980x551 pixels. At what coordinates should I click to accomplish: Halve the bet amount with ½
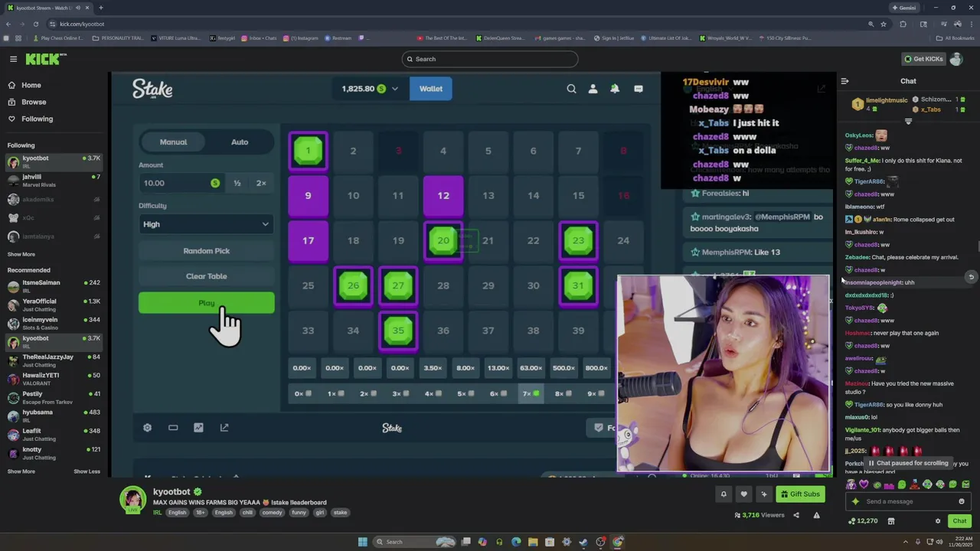[237, 183]
